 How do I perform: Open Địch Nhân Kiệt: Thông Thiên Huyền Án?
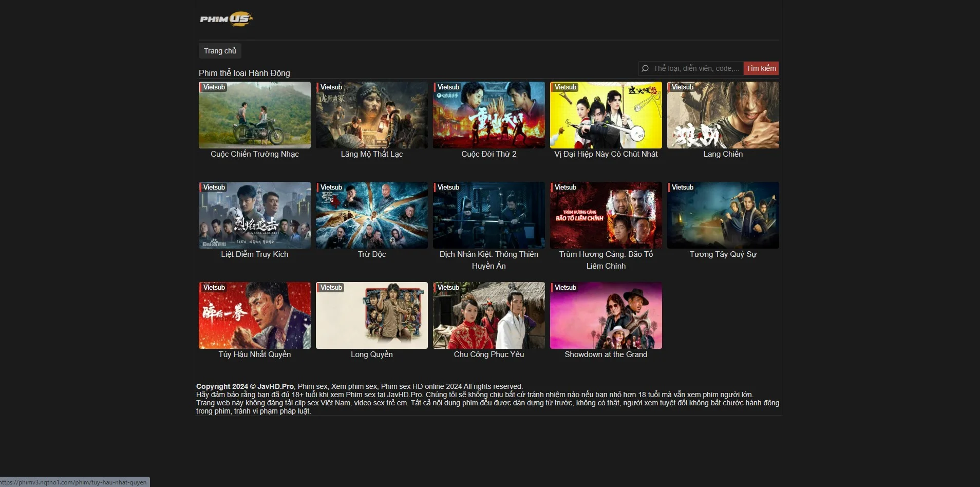tap(488, 215)
